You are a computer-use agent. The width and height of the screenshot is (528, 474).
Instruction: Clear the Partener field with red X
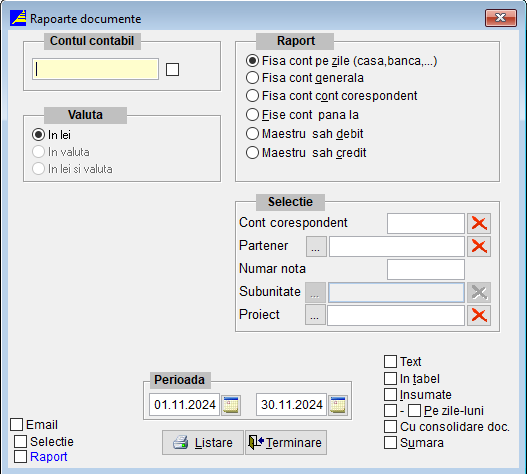[479, 246]
